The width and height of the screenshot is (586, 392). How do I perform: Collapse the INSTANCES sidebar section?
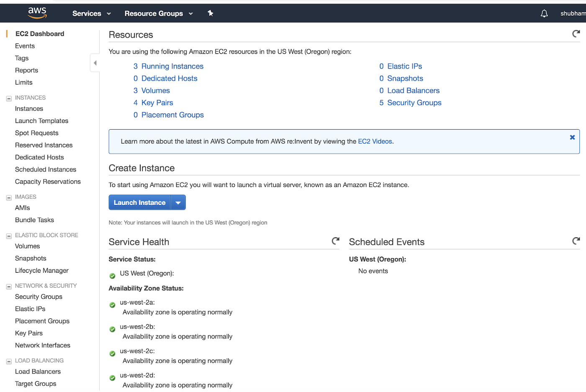[9, 99]
